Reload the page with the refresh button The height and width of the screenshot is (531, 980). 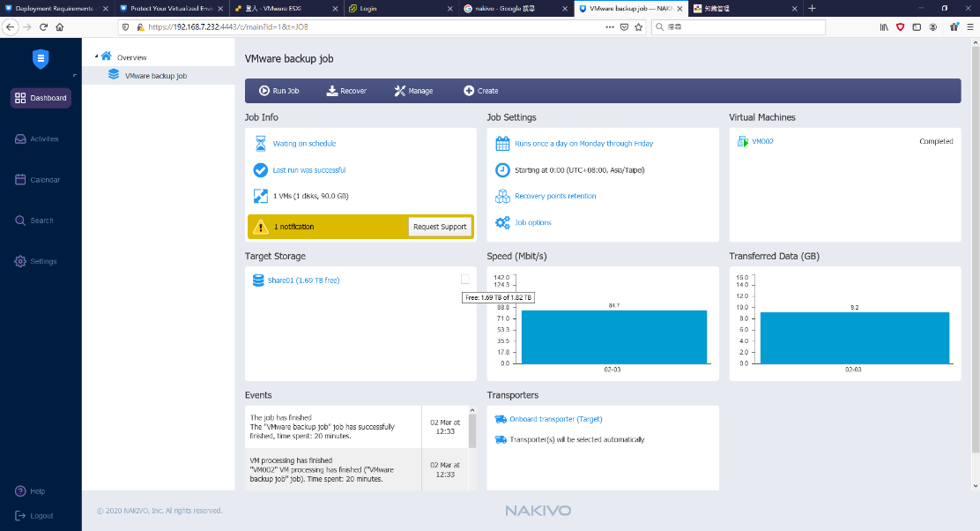(43, 26)
